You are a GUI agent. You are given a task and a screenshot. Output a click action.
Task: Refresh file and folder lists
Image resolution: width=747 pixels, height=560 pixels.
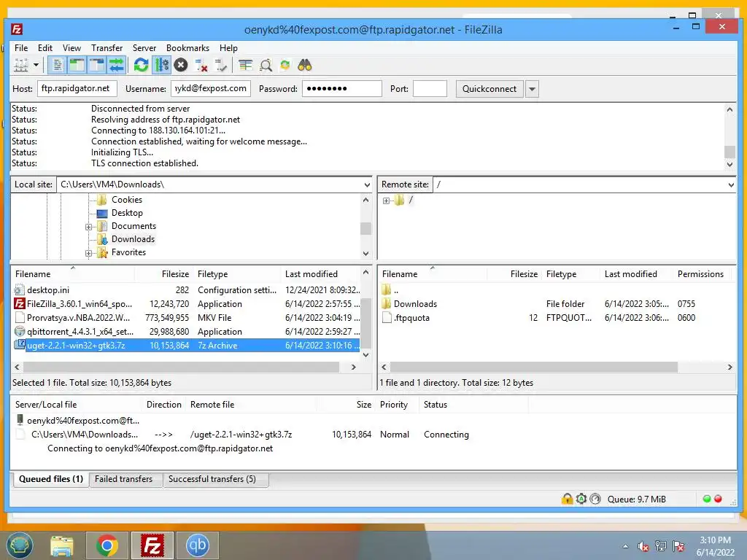[x=141, y=65]
